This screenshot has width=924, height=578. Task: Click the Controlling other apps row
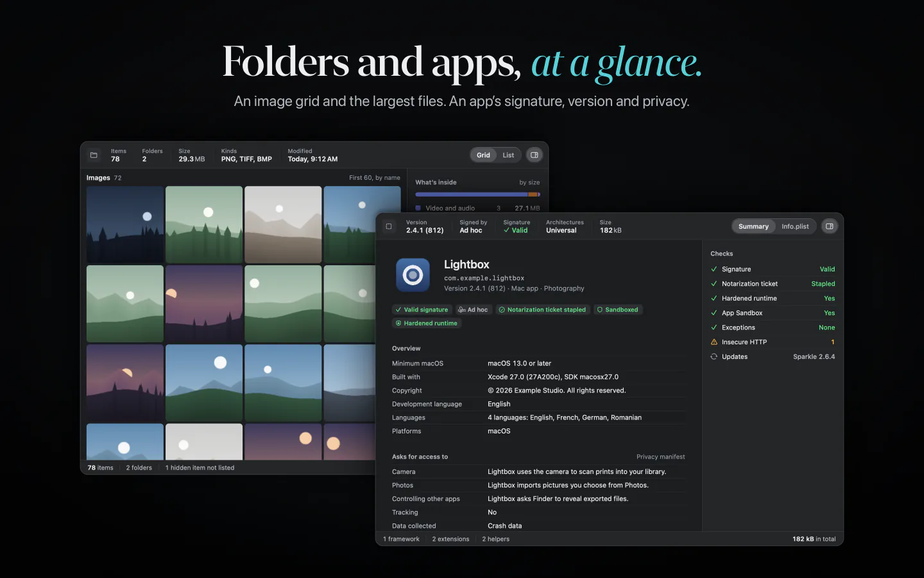pyautogui.click(x=538, y=498)
